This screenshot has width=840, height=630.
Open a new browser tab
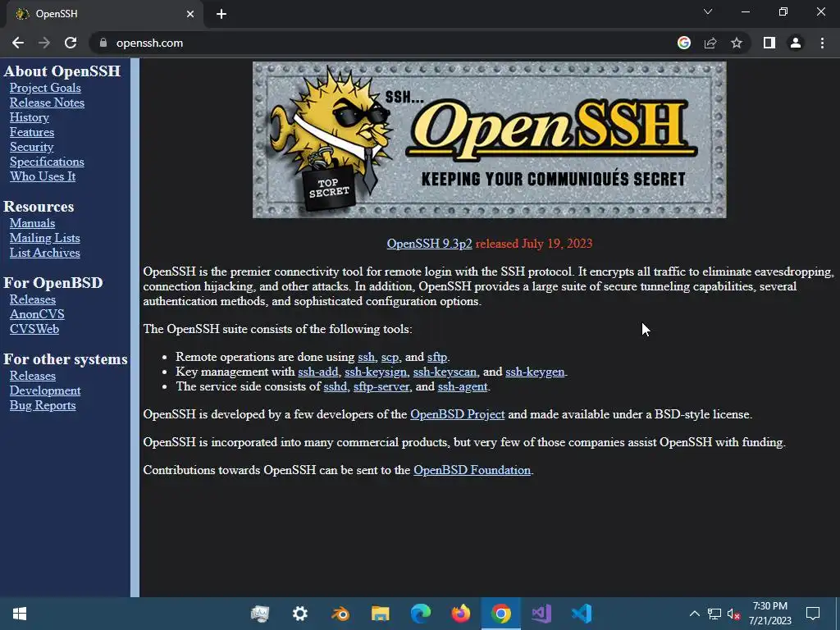tap(221, 14)
